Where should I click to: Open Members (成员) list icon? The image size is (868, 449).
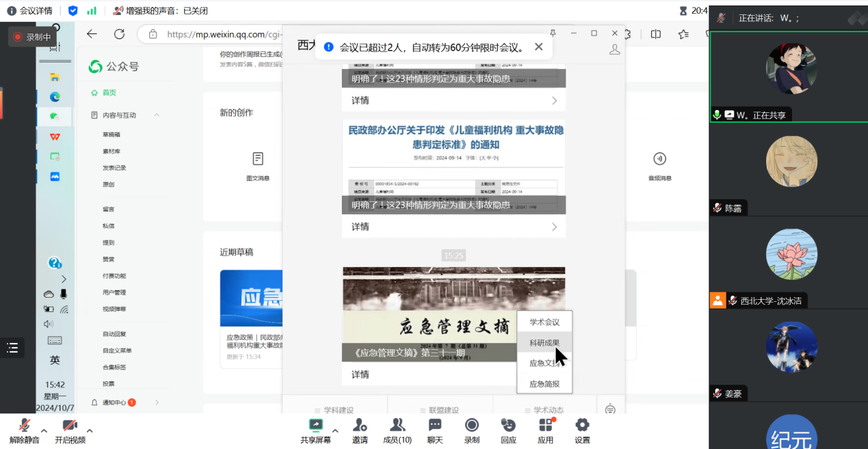397,426
